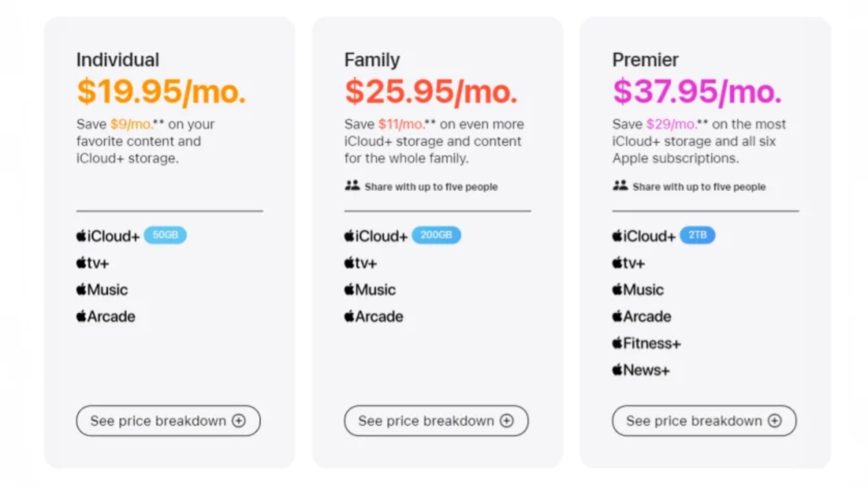This screenshot has width=868, height=488.
Task: Click the Premier plan title
Action: [x=645, y=60]
